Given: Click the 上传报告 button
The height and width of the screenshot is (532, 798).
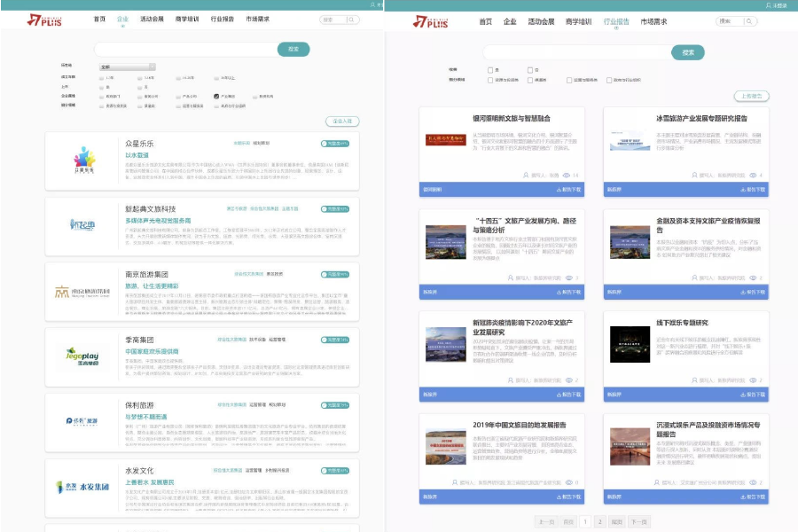Looking at the screenshot, I should pyautogui.click(x=751, y=96).
